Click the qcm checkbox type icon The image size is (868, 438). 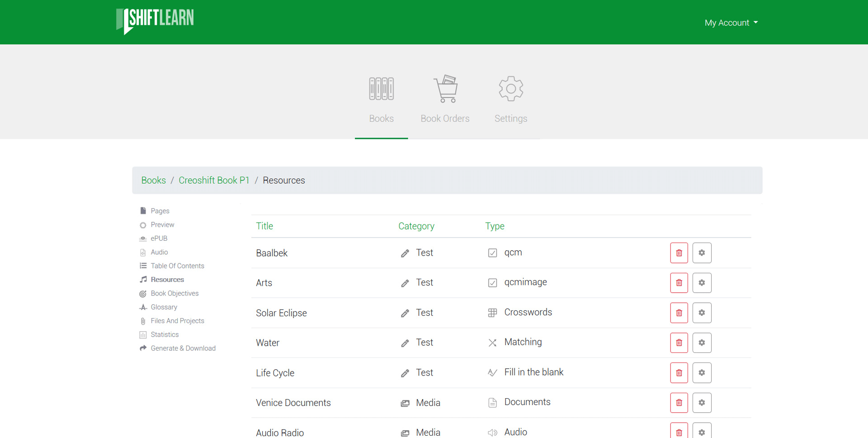pyautogui.click(x=492, y=253)
